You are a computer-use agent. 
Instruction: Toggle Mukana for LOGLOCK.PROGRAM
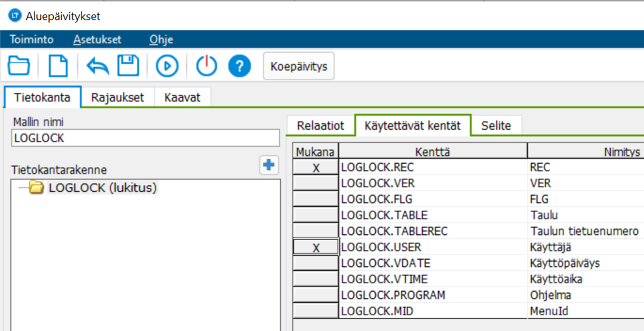point(316,295)
